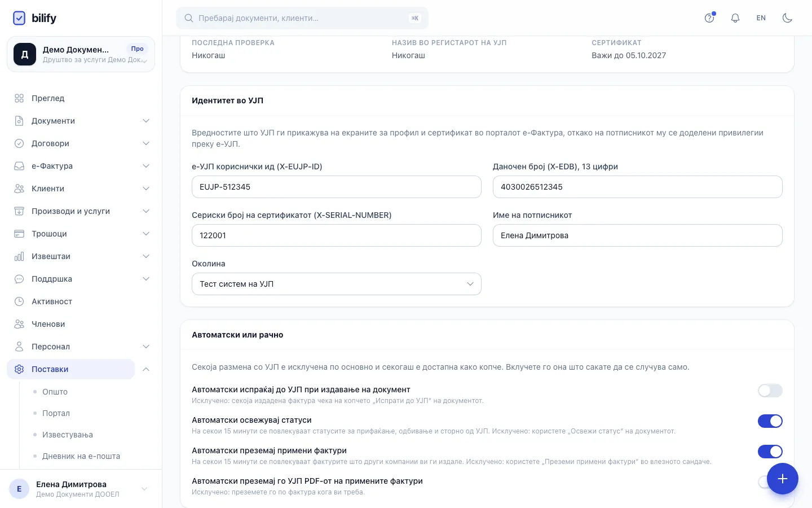This screenshot has height=508, width=812.
Task: Open Дневник на е-пошта submenu
Action: 81,456
